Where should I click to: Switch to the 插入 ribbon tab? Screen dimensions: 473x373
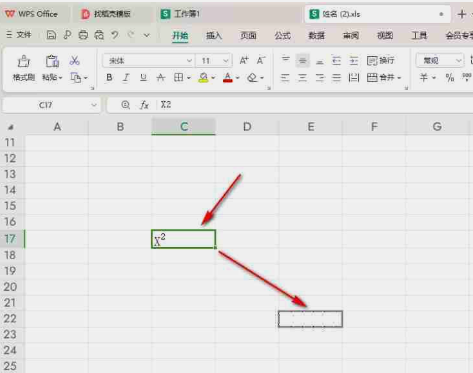coord(214,35)
